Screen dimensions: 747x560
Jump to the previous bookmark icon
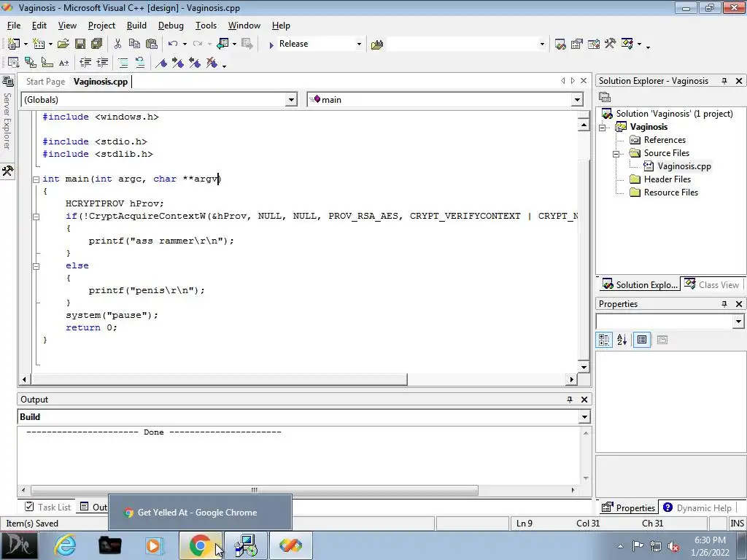pyautogui.click(x=194, y=63)
